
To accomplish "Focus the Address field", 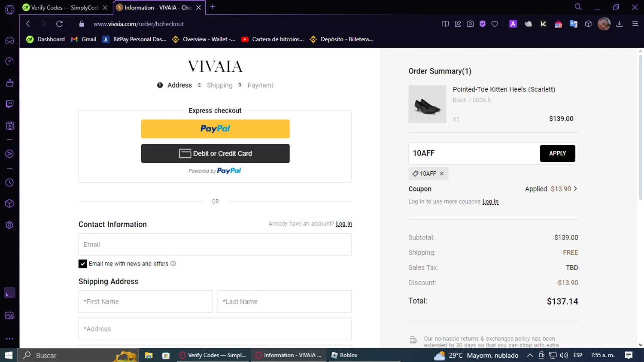I will tap(215, 329).
